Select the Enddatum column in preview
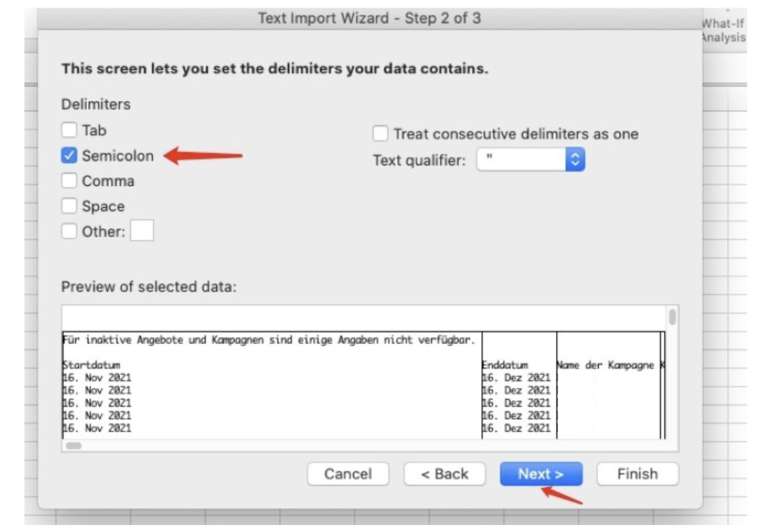Image resolution: width=758 pixels, height=532 pixels. click(x=505, y=365)
